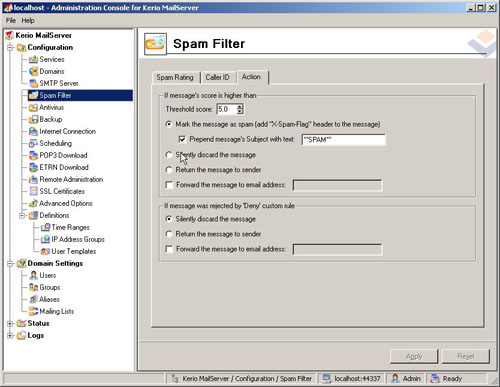Open the Help menu
This screenshot has height=387, width=500.
[28, 20]
